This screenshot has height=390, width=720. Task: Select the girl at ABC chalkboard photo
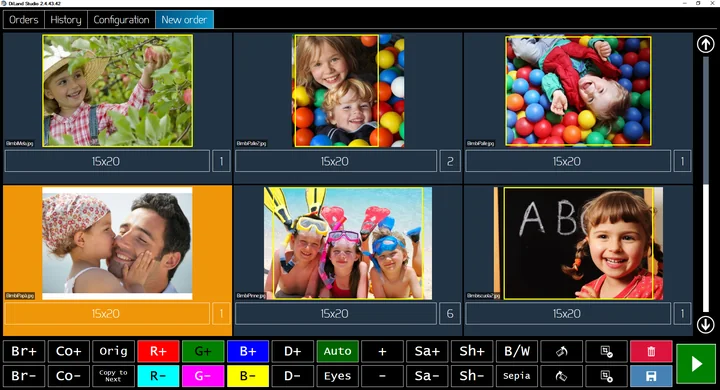[578, 243]
